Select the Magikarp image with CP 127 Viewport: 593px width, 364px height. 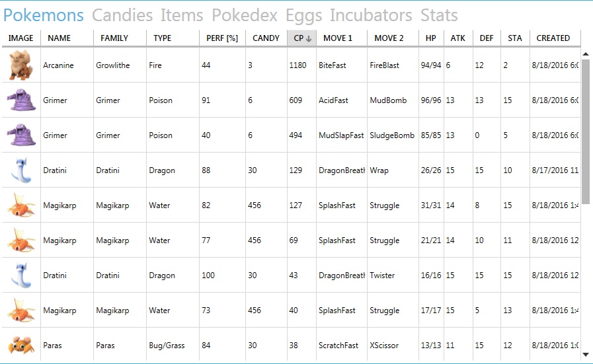coord(21,205)
